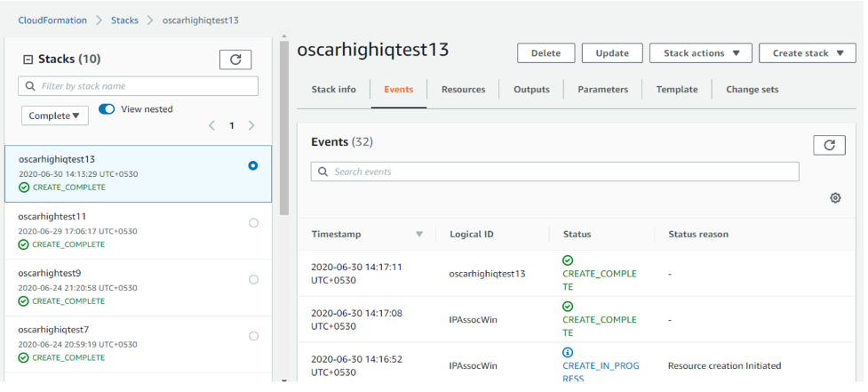
Task: Open the Create stack dropdown
Action: coord(807,53)
